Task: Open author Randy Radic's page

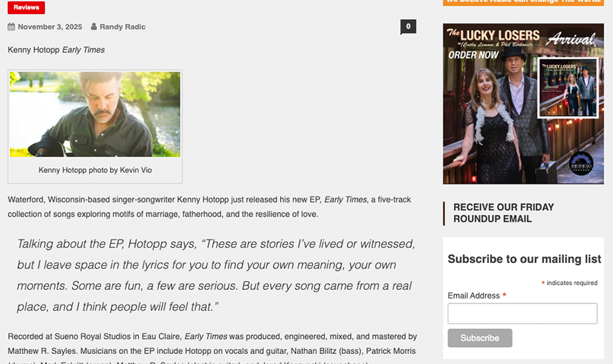Action: tap(123, 26)
